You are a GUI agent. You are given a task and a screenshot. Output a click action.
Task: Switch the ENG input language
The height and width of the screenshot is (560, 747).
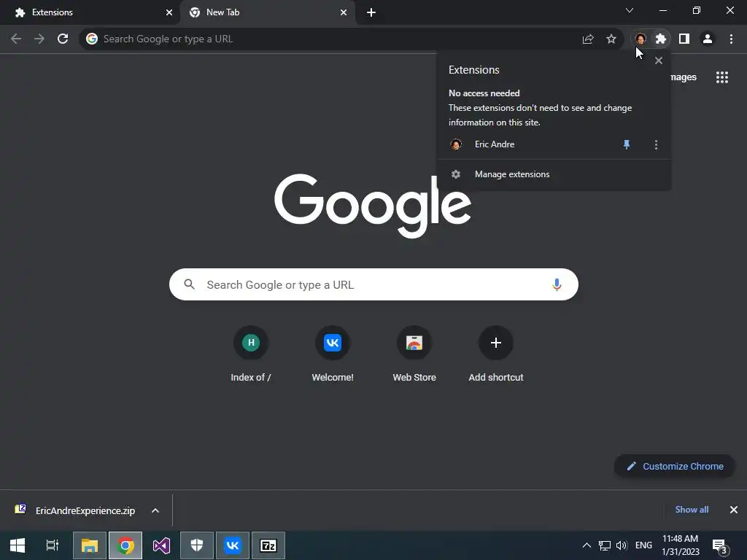[x=643, y=545]
